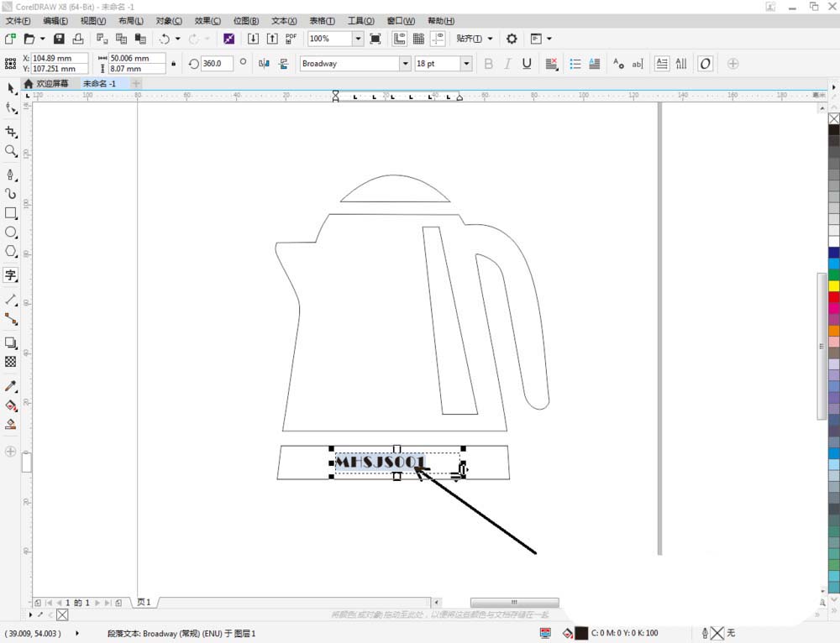This screenshot has width=840, height=643.
Task: Pick the red color swatch
Action: click(834, 297)
